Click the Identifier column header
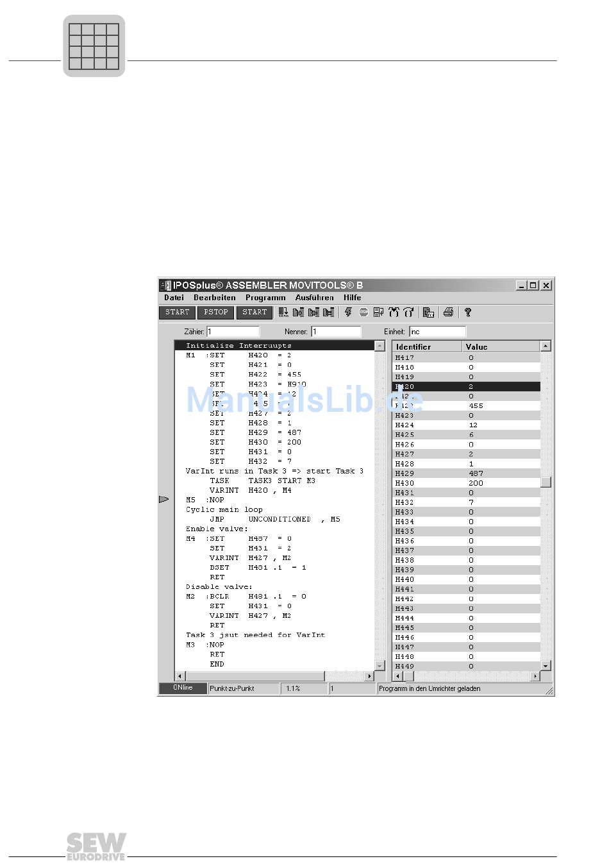Screen dimensions: 609x868 tap(427, 346)
